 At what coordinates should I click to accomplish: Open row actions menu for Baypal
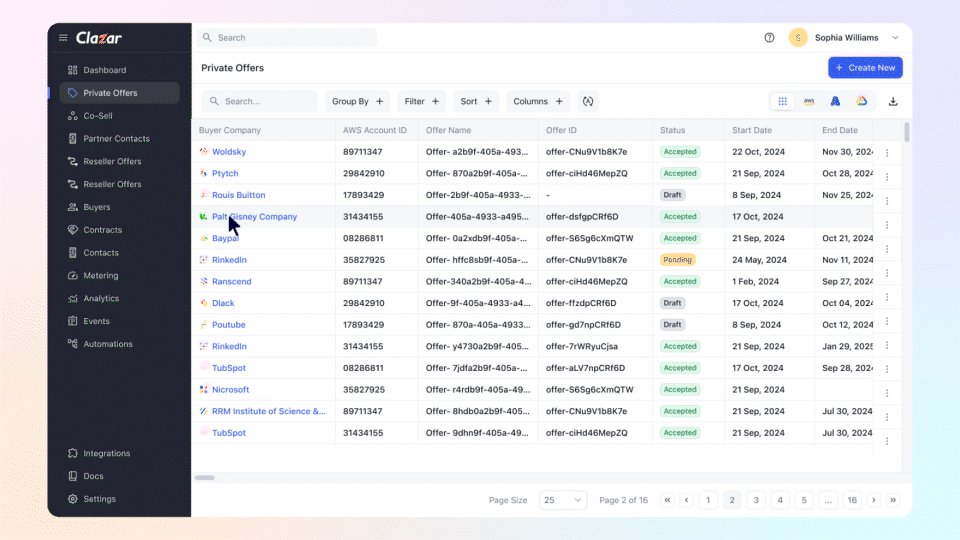click(887, 249)
